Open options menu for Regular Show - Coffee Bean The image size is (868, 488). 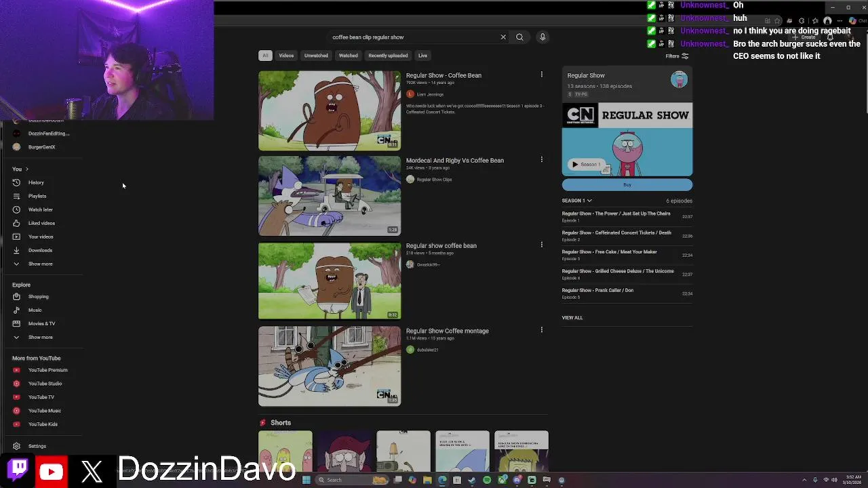click(x=541, y=74)
